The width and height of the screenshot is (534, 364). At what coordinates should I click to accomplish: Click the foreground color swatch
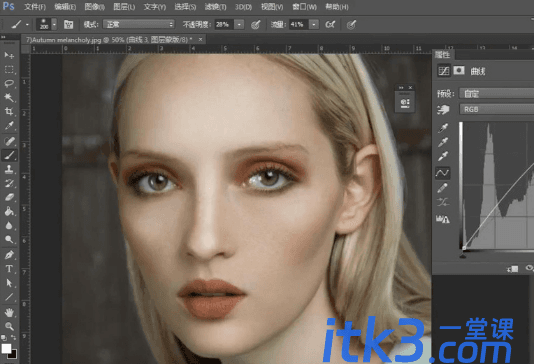point(6,348)
